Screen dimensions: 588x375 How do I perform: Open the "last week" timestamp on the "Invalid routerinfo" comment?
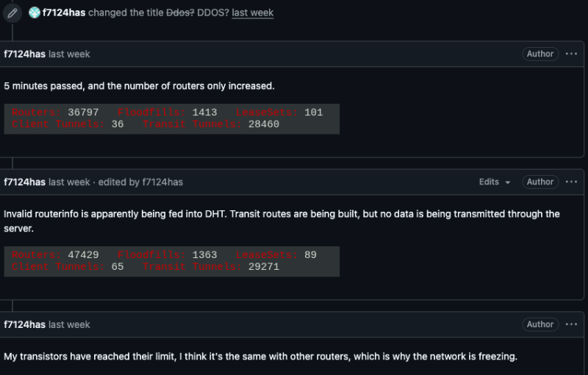[x=69, y=182]
